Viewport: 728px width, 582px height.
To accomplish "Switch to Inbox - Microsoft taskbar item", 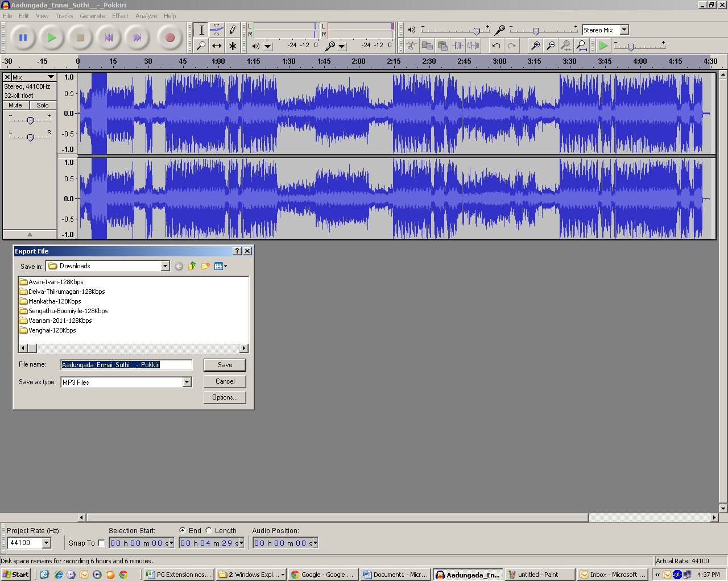I will click(x=613, y=575).
